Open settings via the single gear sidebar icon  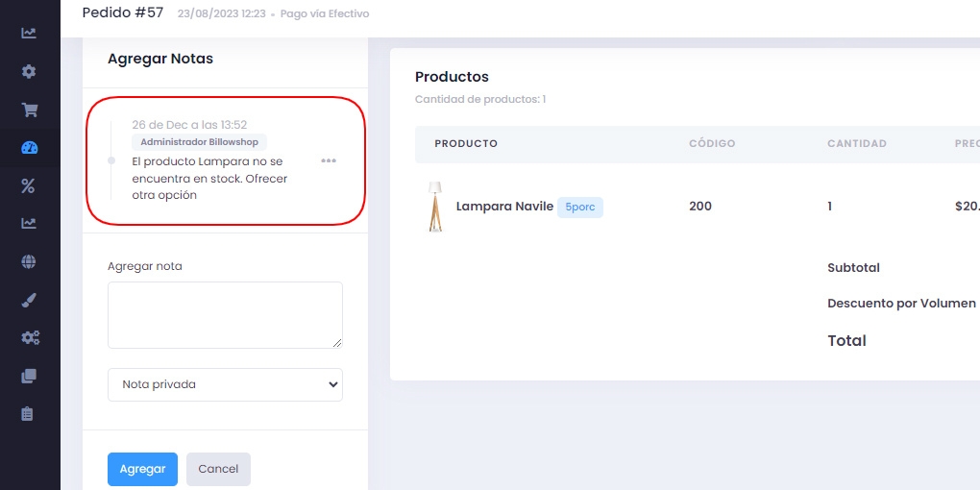29,72
